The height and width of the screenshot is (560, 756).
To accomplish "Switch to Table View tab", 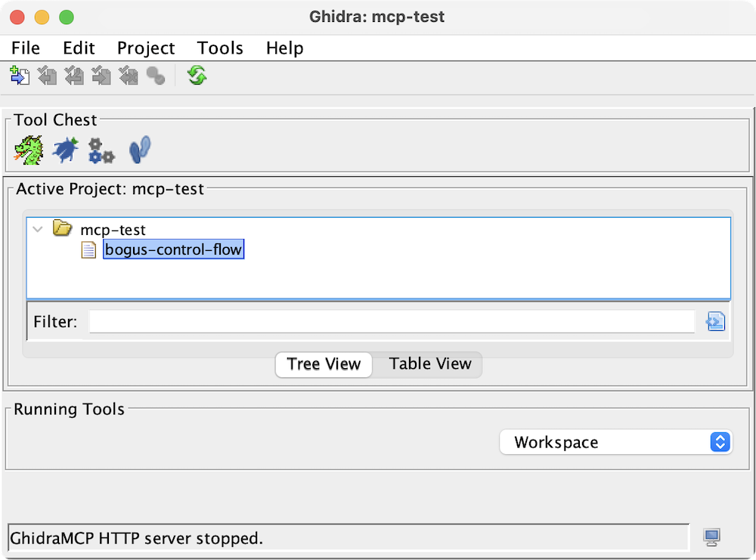I will 430,364.
